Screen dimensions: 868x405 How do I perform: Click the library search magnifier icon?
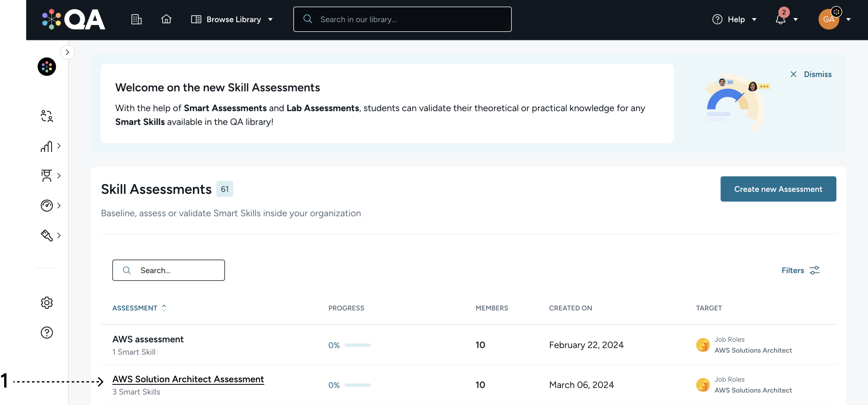click(x=308, y=19)
